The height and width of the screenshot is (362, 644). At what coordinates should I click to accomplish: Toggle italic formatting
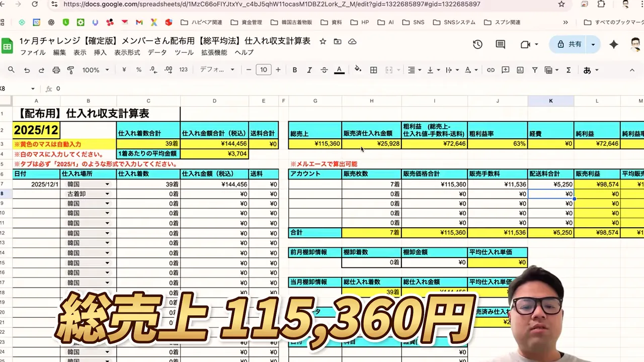(309, 70)
